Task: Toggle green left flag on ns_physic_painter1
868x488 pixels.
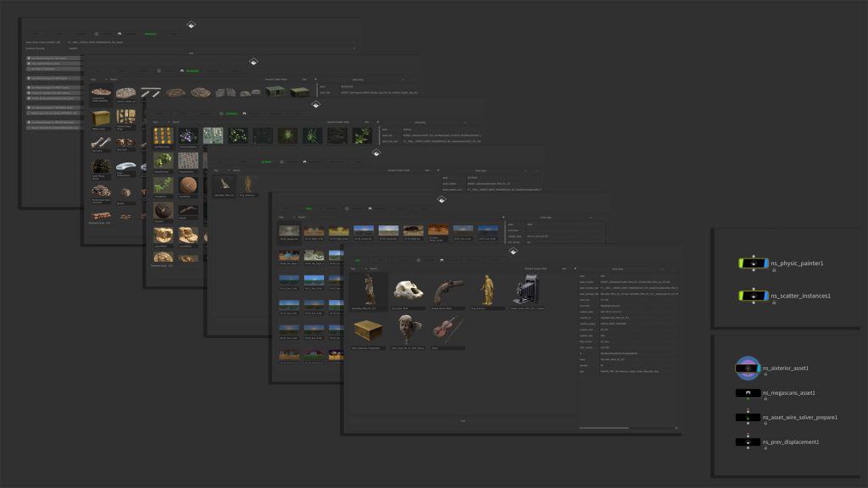Action: click(741, 263)
